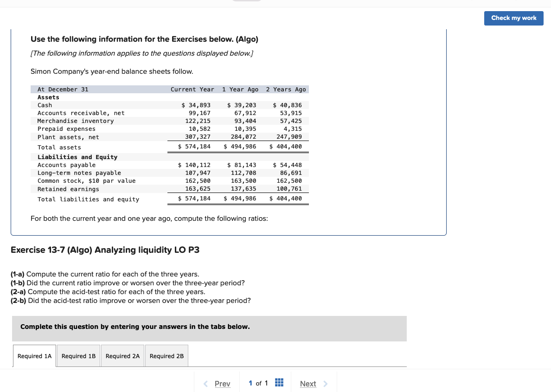
Task: Click the Required 1A tab
Action: (x=34, y=356)
